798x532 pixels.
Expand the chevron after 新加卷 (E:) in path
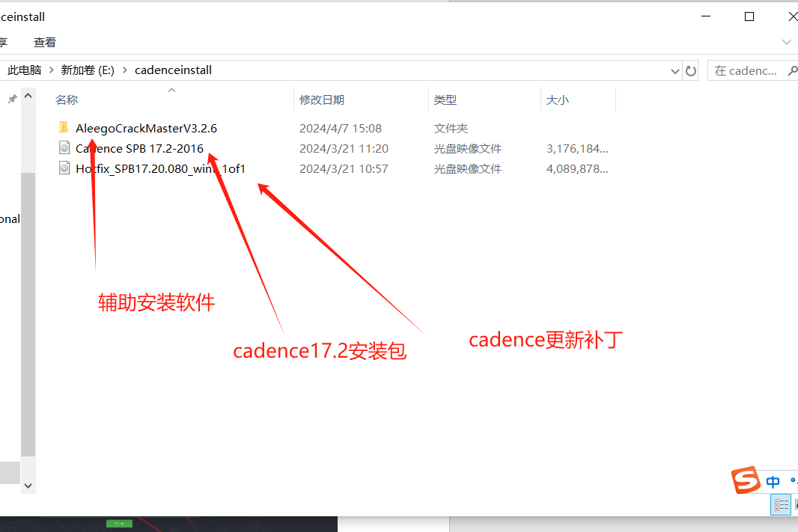(x=125, y=70)
